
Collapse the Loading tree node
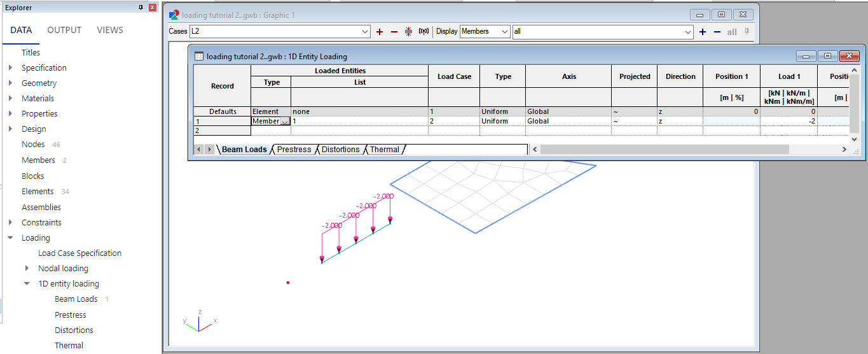pyautogui.click(x=10, y=237)
